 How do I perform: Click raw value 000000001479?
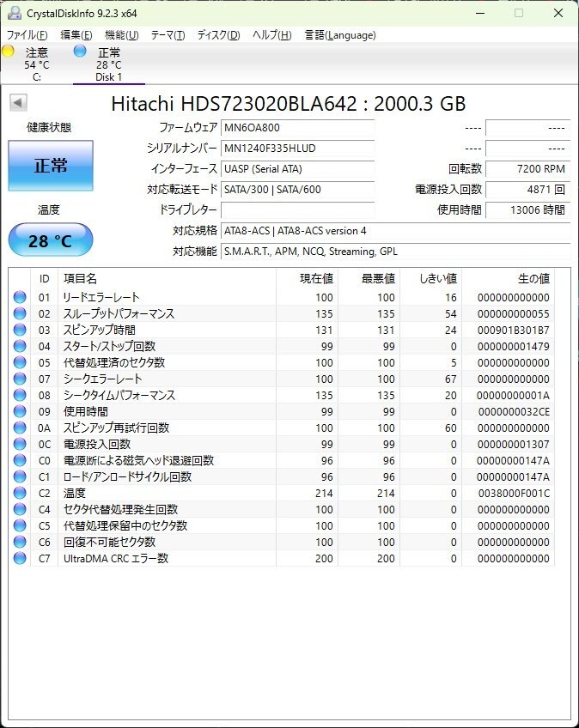tap(514, 346)
